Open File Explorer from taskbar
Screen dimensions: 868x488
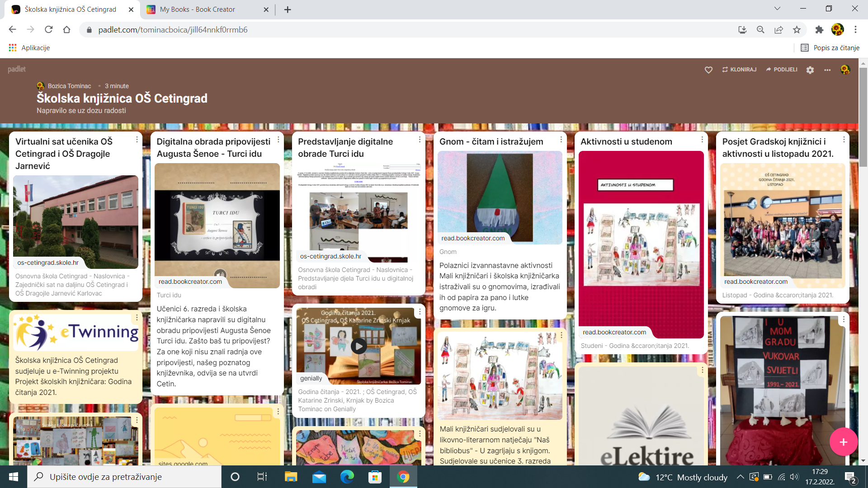pyautogui.click(x=291, y=477)
